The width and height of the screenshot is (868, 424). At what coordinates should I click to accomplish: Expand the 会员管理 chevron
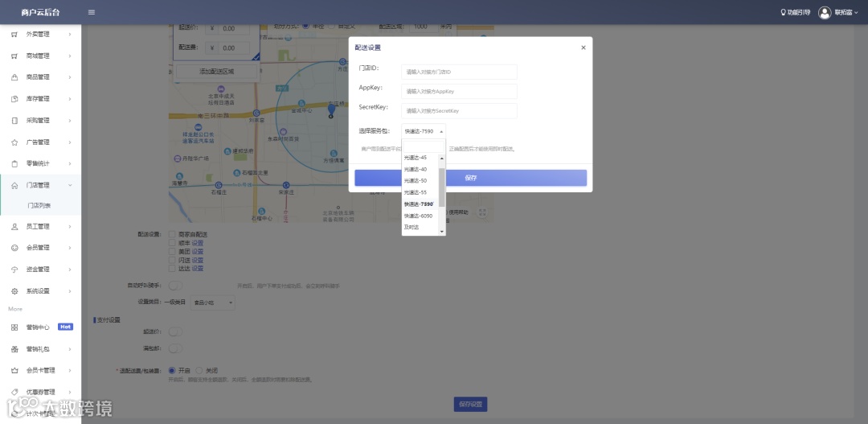[70, 248]
